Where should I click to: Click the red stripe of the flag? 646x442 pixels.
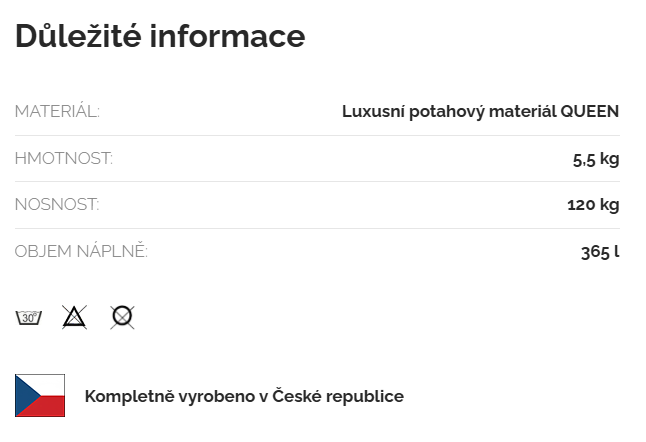coord(50,408)
